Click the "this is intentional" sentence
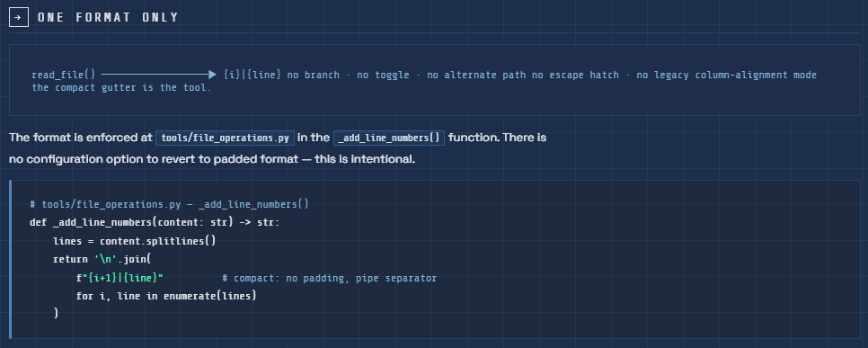This screenshot has width=868, height=348. 365,159
